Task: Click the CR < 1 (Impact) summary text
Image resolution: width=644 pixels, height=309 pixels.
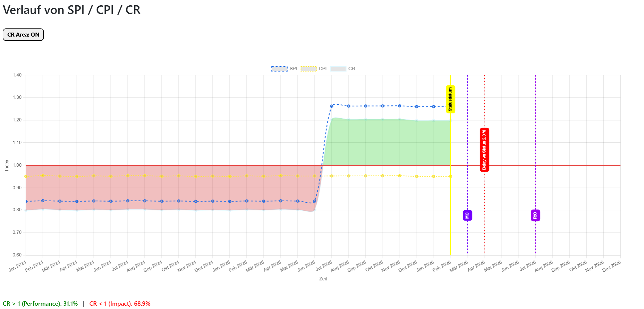Action: tap(120, 304)
